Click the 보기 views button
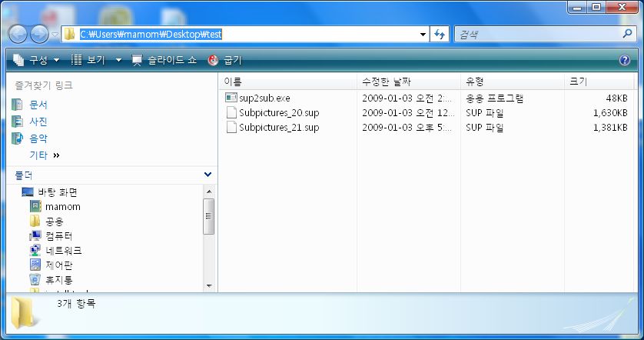 [88, 60]
